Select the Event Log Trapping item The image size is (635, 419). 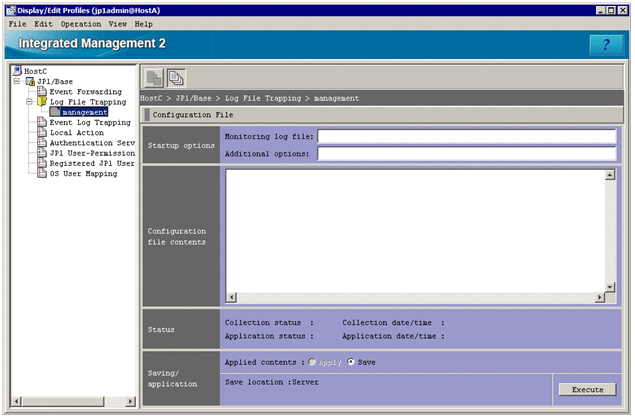coord(90,122)
